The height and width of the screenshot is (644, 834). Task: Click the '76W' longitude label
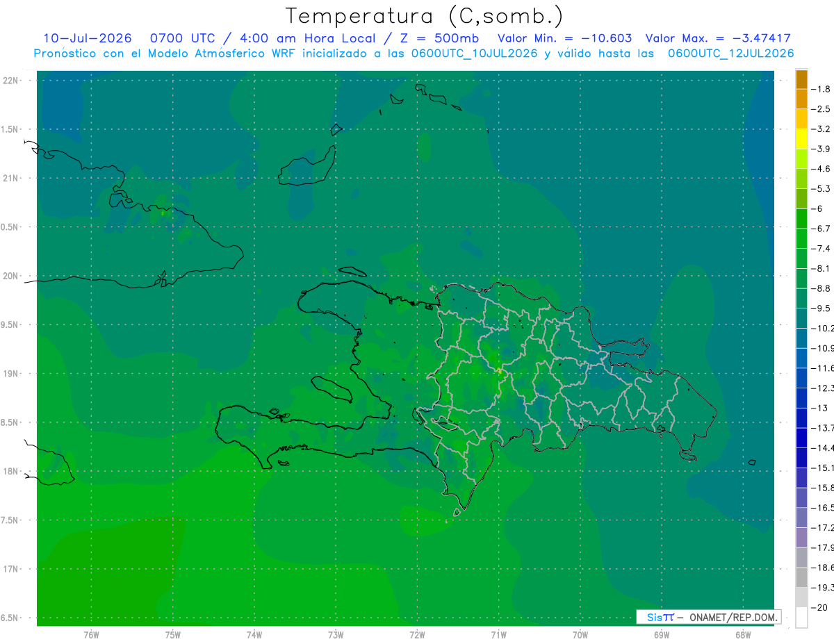tap(91, 635)
